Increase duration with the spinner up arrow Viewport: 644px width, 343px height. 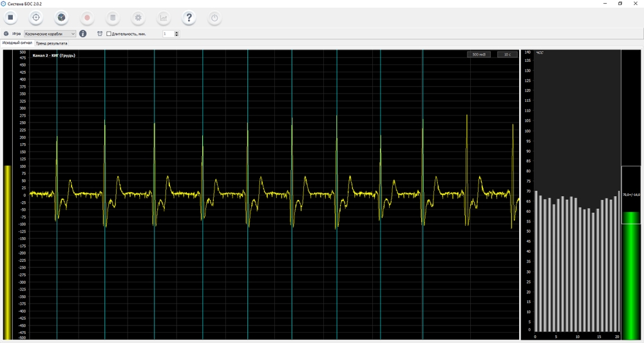click(177, 32)
